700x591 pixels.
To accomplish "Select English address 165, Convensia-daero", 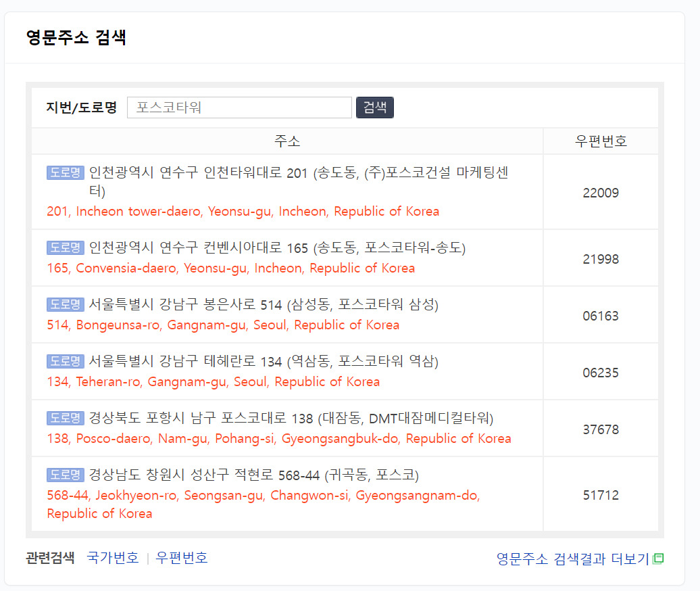I will (x=231, y=268).
